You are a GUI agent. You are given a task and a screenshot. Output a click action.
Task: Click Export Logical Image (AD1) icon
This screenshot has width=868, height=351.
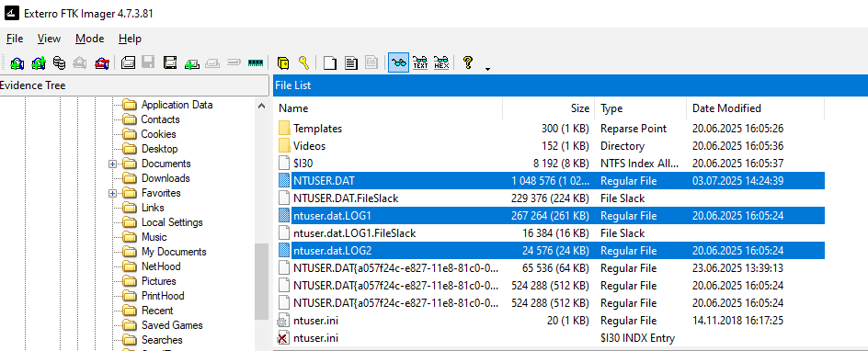click(170, 63)
